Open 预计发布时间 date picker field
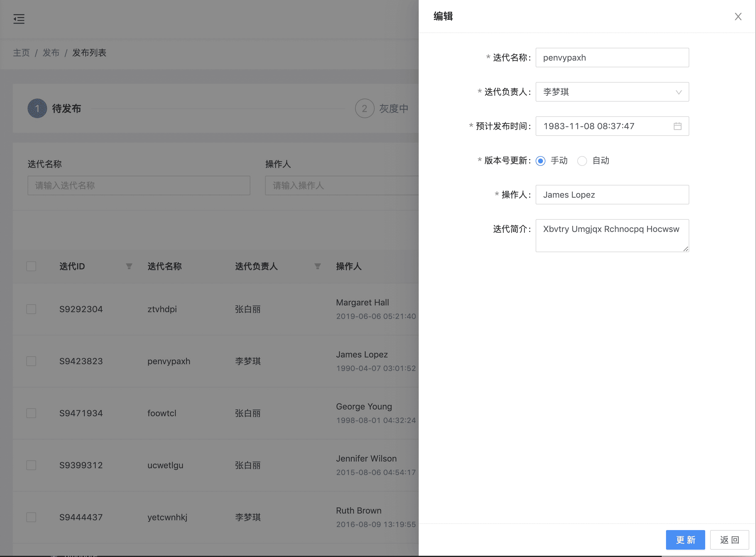The width and height of the screenshot is (756, 557). click(604, 126)
